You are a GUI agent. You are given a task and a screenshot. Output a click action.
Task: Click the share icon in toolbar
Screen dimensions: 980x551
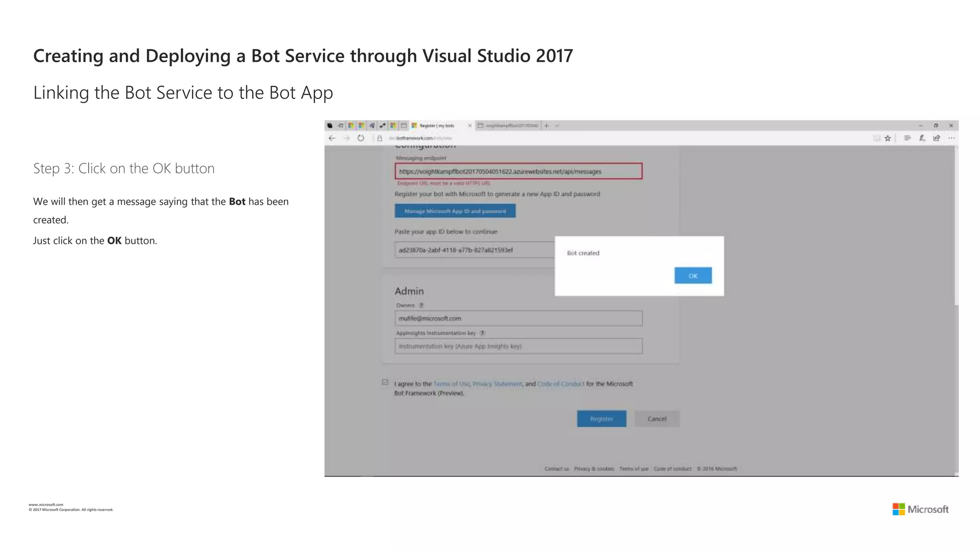(x=936, y=138)
